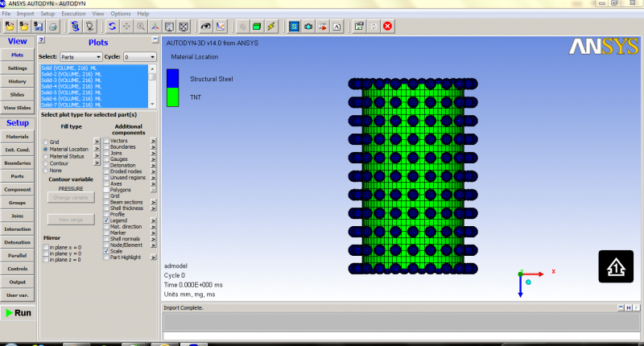The image size is (644, 346).
Task: Click the parts list scroll down arrow
Action: [x=152, y=105]
